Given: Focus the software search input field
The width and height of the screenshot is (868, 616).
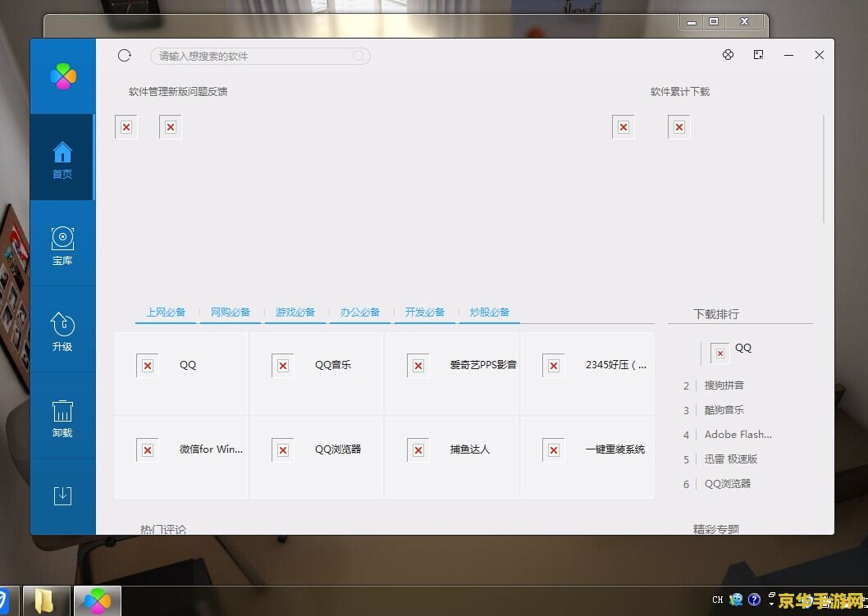Looking at the screenshot, I should click(x=260, y=56).
